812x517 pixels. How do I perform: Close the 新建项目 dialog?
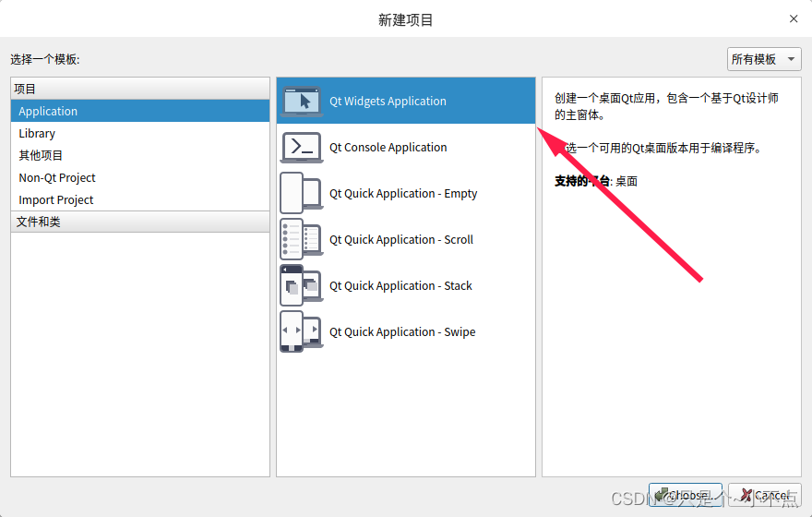[x=794, y=18]
